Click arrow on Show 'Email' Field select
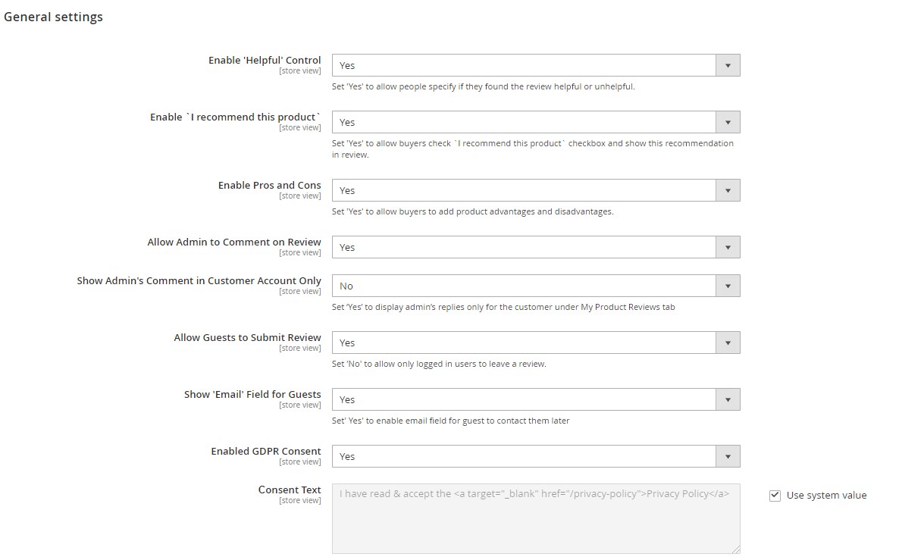 728,400
